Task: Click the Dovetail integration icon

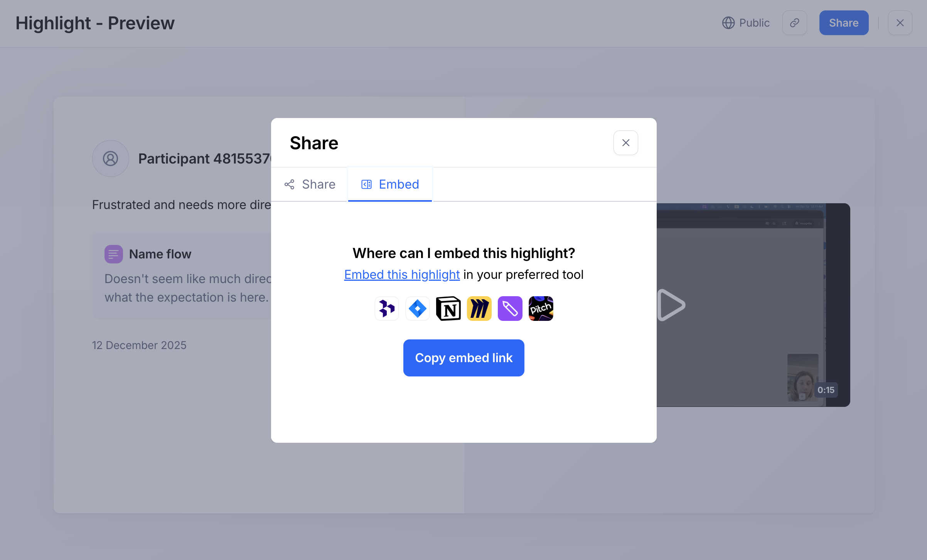Action: coord(387,309)
